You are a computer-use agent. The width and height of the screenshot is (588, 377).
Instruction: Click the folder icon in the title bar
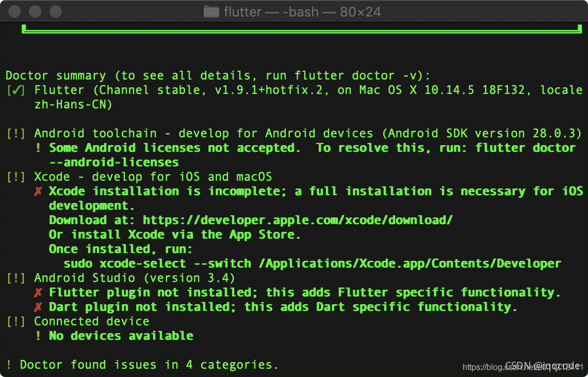click(x=211, y=12)
